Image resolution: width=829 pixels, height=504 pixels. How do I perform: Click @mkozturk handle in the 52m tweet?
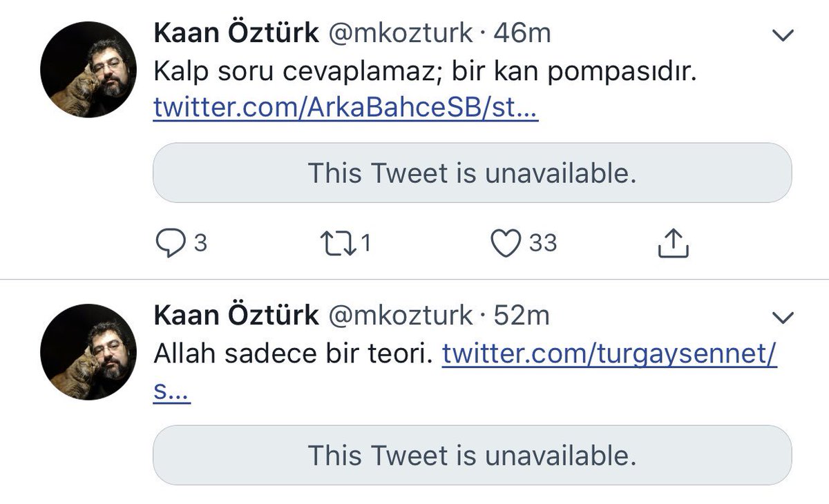(x=399, y=315)
